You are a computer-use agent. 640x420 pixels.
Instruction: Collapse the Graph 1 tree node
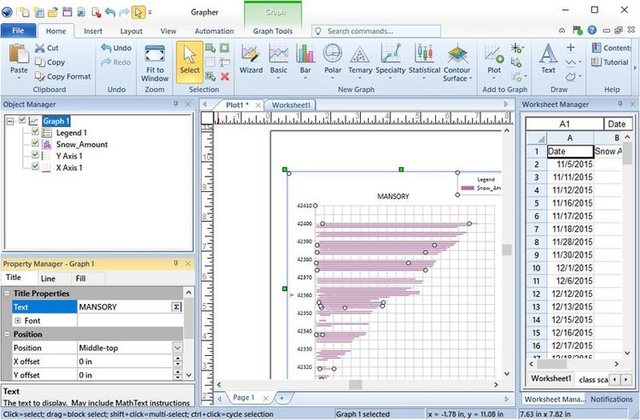coord(11,121)
